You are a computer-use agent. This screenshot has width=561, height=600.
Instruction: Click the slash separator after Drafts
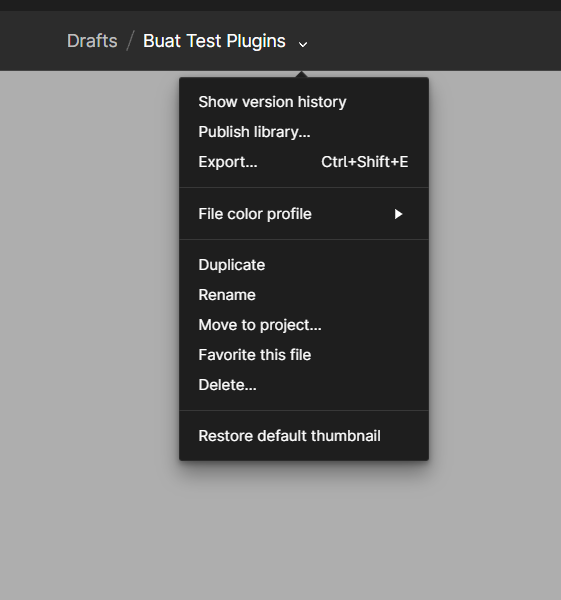pos(130,41)
